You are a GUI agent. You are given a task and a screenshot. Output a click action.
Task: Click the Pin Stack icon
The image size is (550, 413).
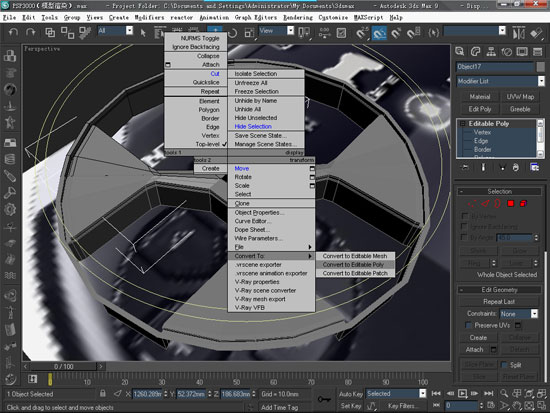tap(465, 167)
